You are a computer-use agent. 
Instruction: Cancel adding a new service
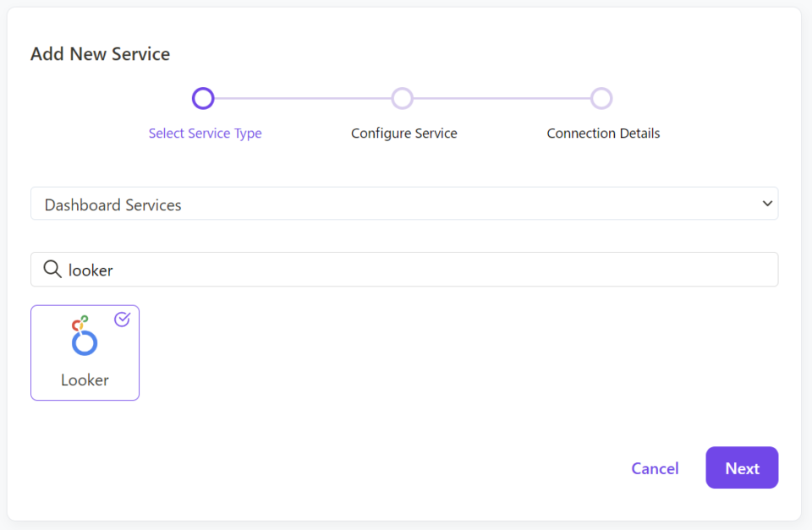point(655,467)
